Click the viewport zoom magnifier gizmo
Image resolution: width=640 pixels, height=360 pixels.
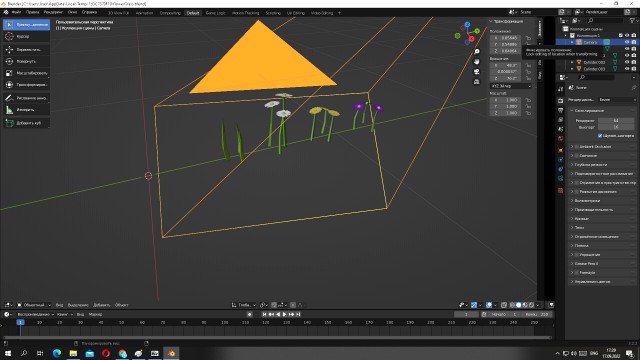coord(476,51)
